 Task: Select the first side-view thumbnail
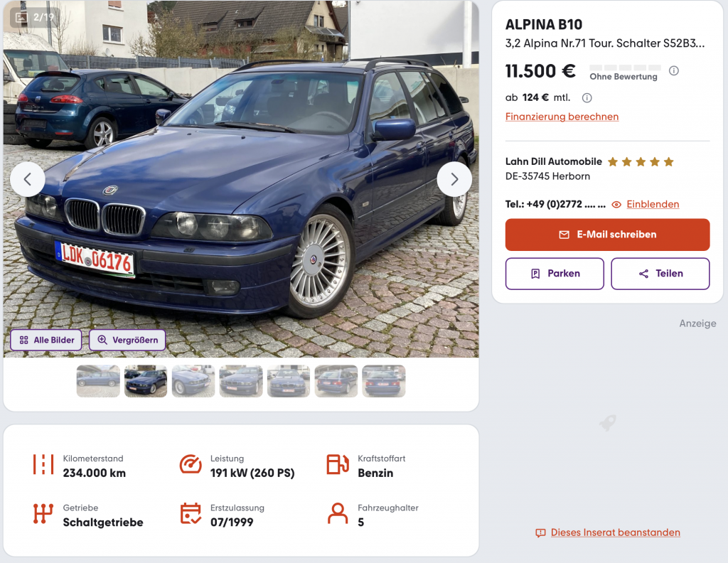tap(98, 381)
